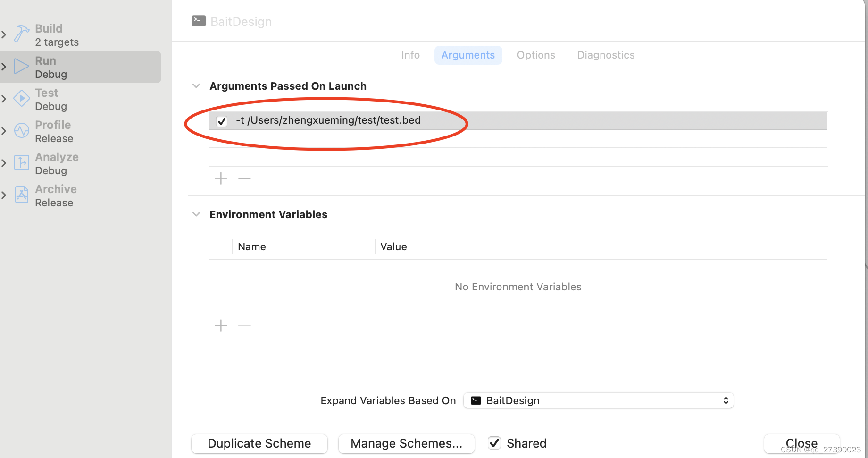The width and height of the screenshot is (868, 458).
Task: Disable the circled launch argument checkbox
Action: click(222, 121)
